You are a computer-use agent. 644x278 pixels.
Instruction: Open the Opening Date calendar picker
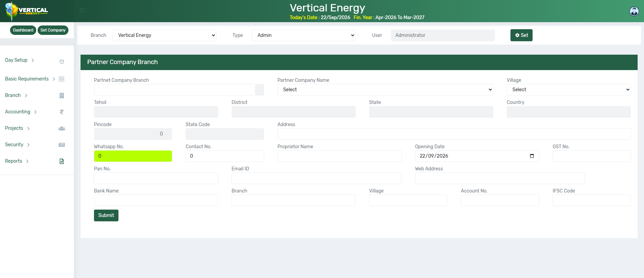(x=532, y=156)
